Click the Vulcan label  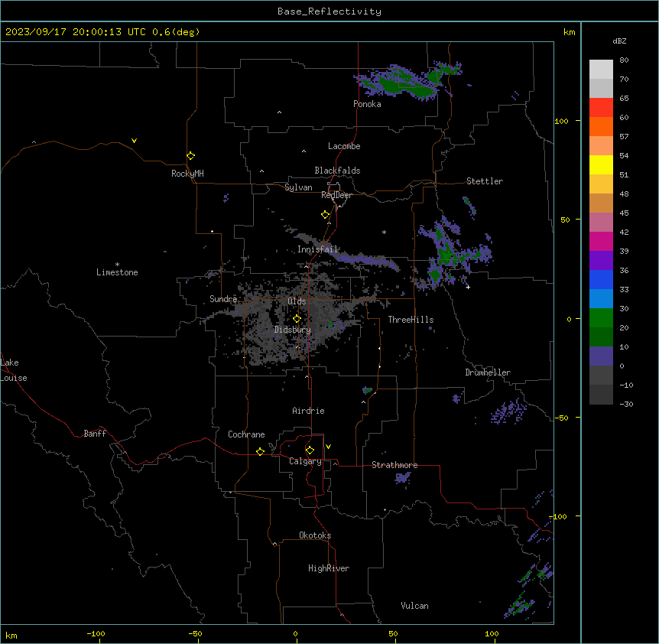click(414, 606)
